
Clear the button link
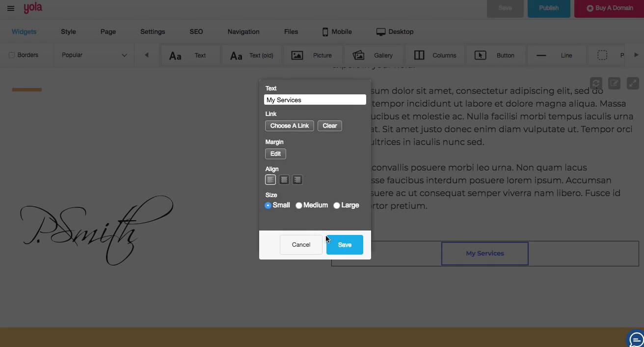click(x=330, y=126)
